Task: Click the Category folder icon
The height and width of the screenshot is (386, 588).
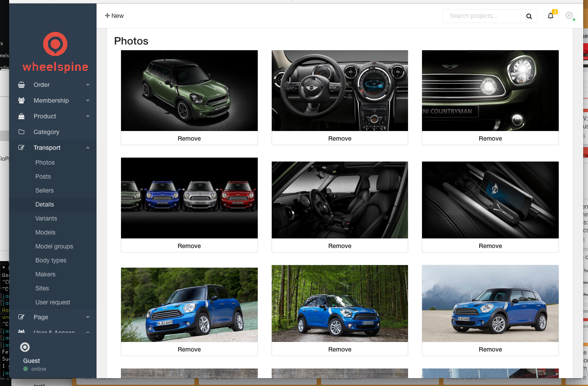Action: (21, 132)
